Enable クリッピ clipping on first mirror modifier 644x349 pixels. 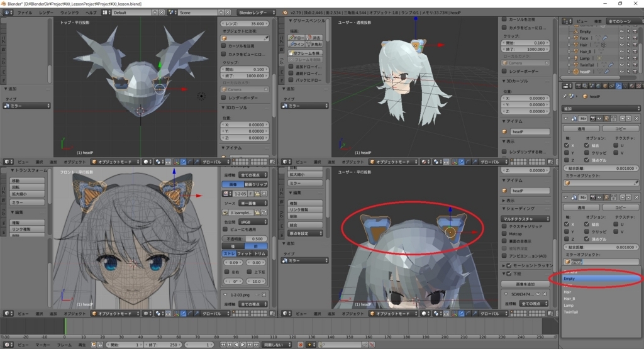point(587,153)
